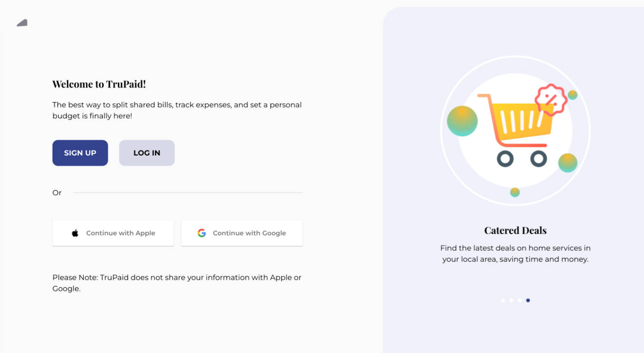
Task: Click the active fourth carousel indicator
Action: click(528, 300)
